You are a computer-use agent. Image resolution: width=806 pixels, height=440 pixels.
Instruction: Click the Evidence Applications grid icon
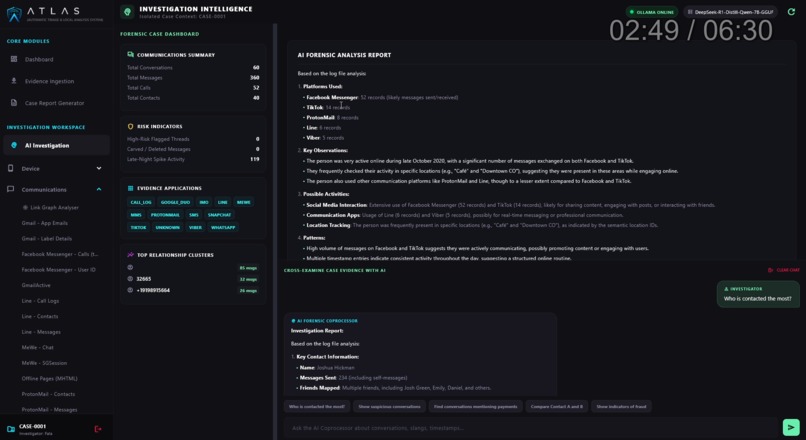[131, 188]
